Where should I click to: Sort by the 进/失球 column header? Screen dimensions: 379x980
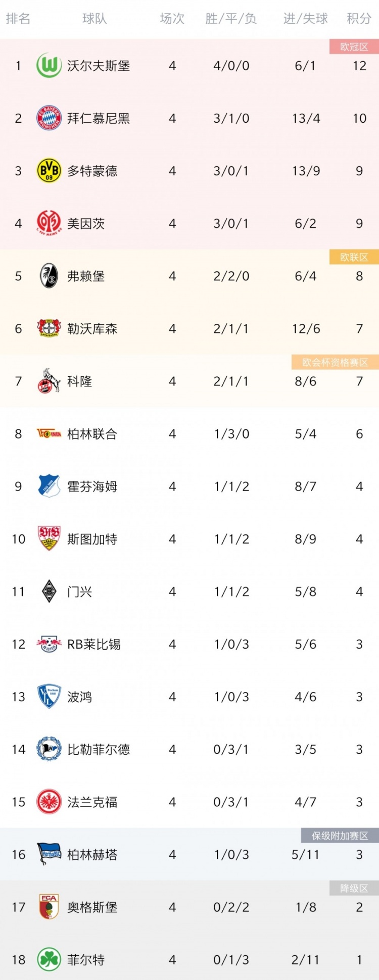point(305,19)
